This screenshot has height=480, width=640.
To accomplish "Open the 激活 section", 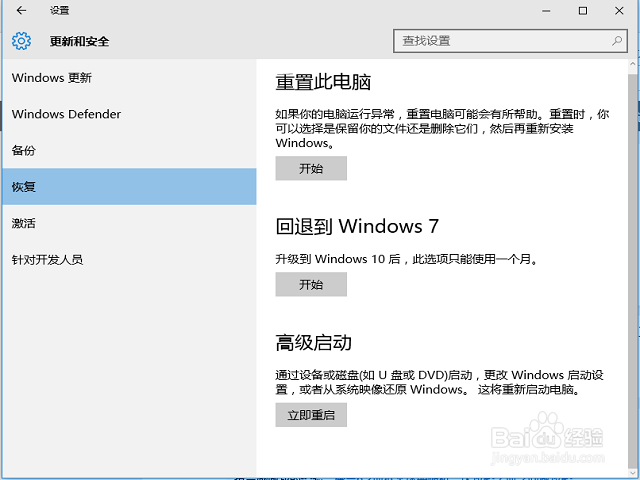I will click(130, 223).
